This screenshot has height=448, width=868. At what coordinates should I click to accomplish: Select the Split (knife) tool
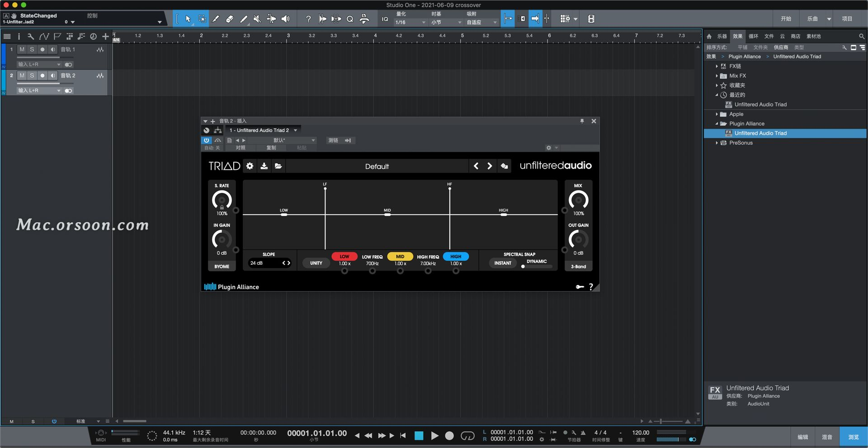click(216, 19)
